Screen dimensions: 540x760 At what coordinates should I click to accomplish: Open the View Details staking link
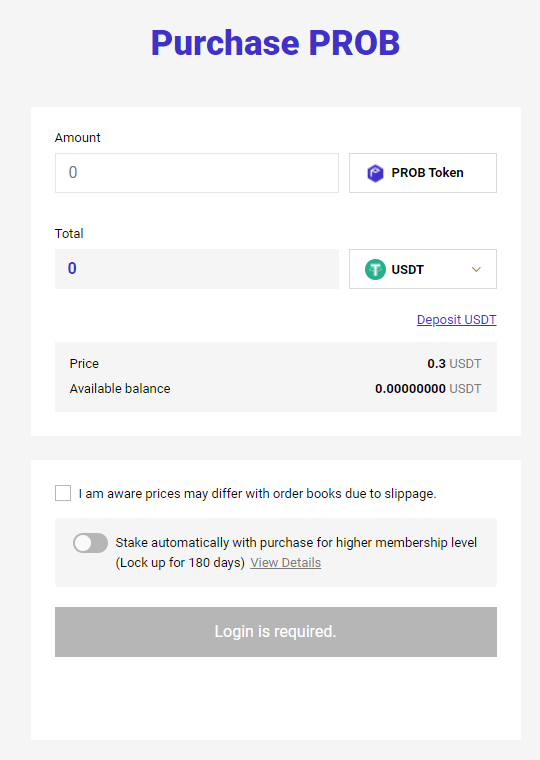pos(286,563)
